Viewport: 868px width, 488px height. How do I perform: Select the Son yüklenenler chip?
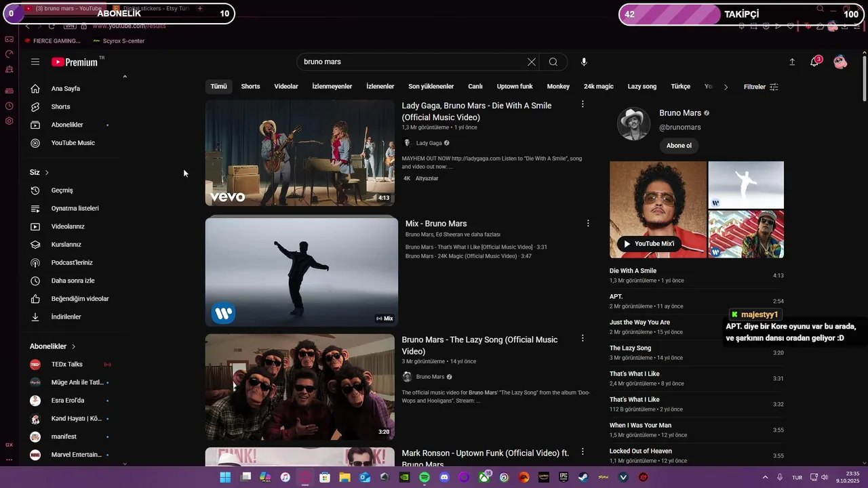pos(431,87)
